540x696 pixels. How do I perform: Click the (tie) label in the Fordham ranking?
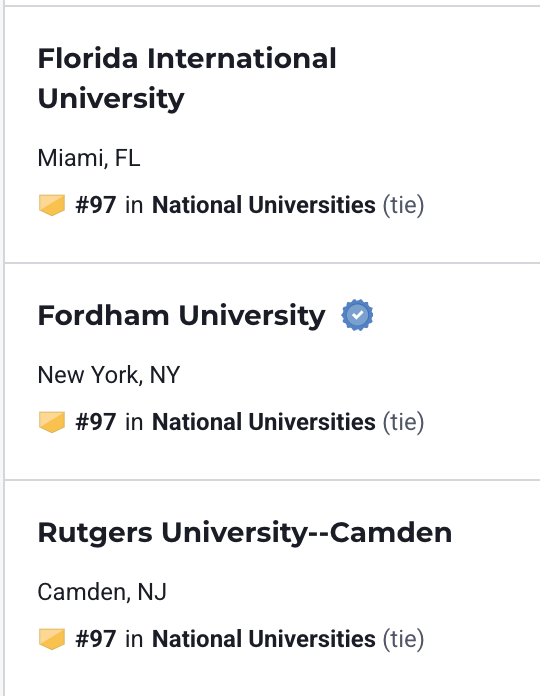tap(403, 422)
